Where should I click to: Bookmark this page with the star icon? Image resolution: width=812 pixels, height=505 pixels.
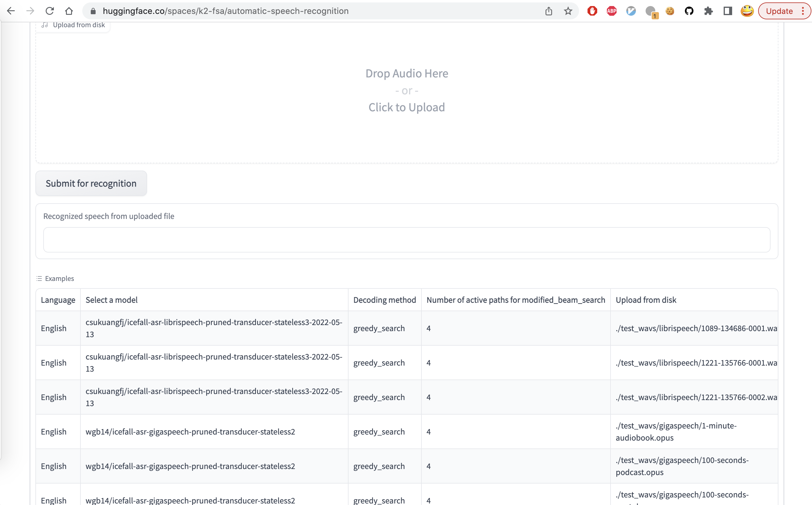tap(568, 11)
